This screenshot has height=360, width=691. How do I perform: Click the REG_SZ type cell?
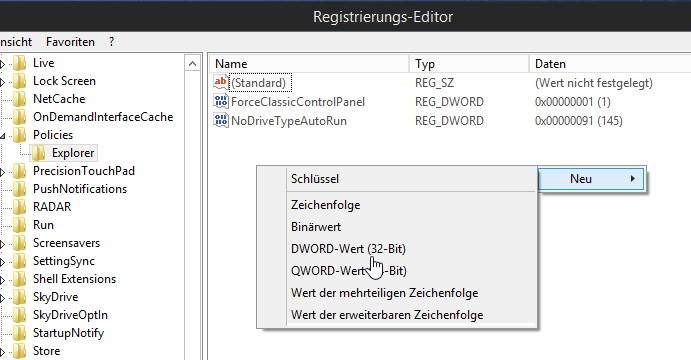(x=434, y=83)
